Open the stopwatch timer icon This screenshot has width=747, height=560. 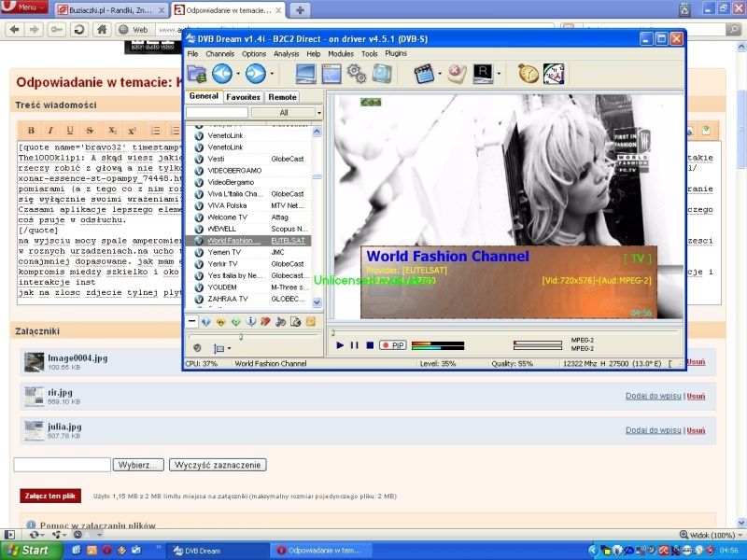(529, 74)
